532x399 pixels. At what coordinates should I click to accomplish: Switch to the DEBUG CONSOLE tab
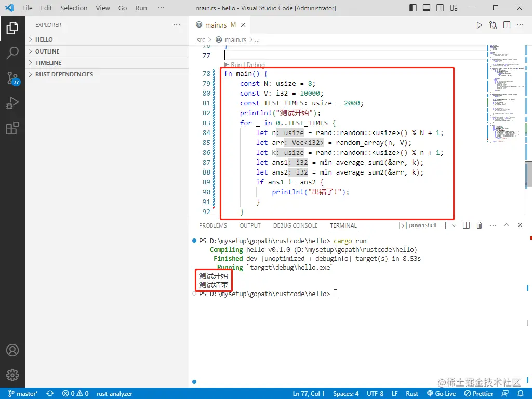(296, 225)
